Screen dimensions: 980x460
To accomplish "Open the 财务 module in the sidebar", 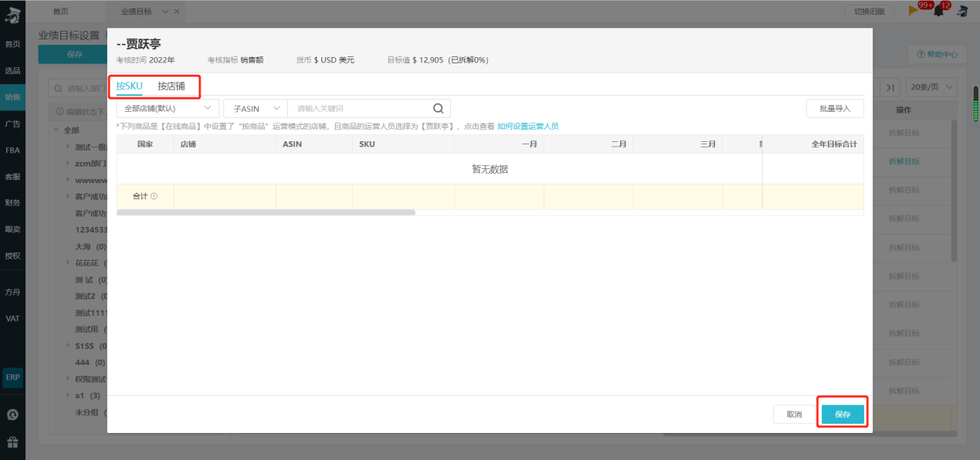I will pyautogui.click(x=12, y=202).
